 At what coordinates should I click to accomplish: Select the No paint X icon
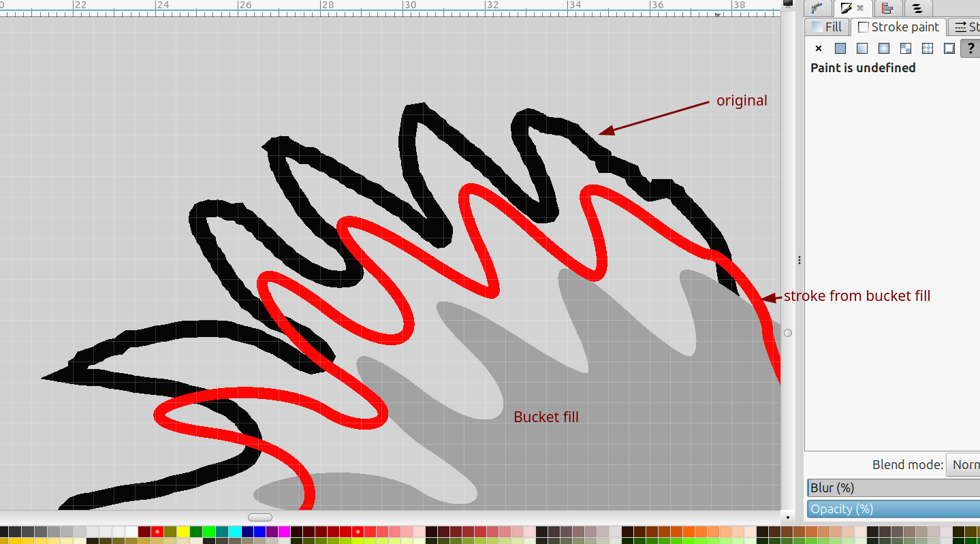coord(819,48)
